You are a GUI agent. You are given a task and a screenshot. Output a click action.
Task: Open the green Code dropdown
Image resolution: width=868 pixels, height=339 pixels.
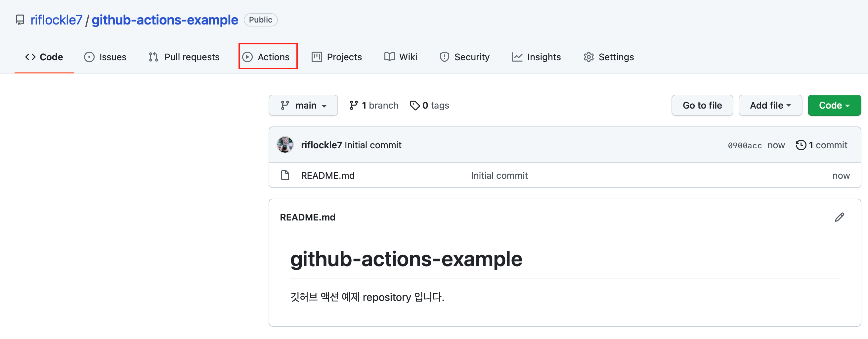point(834,105)
